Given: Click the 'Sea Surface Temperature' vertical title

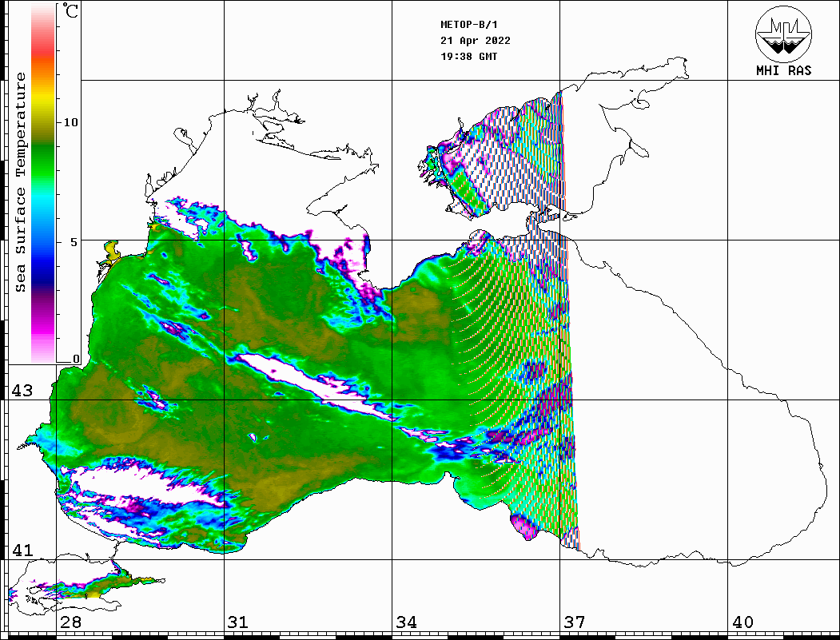Looking at the screenshot, I should click(20, 183).
